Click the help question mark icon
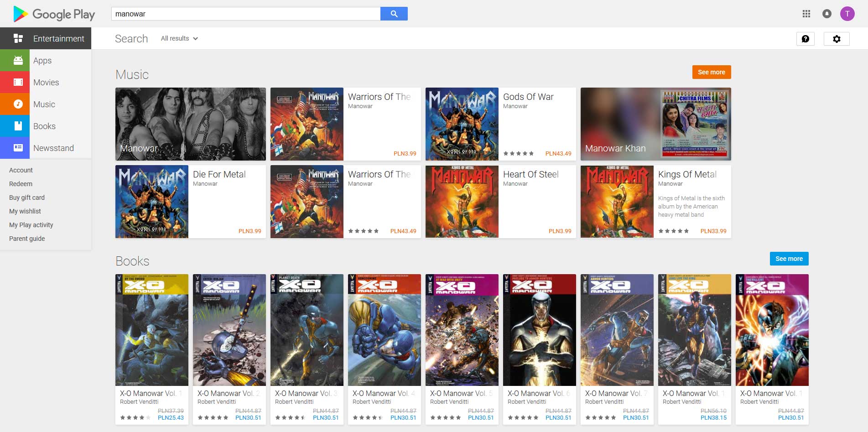Screen dimensions: 868x432 tap(806, 39)
